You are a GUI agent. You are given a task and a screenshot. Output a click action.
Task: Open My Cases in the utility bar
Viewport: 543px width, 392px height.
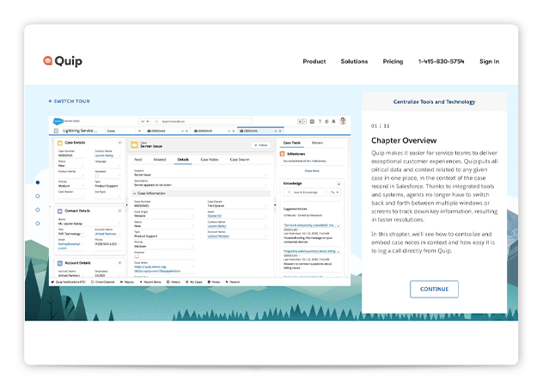[194, 282]
